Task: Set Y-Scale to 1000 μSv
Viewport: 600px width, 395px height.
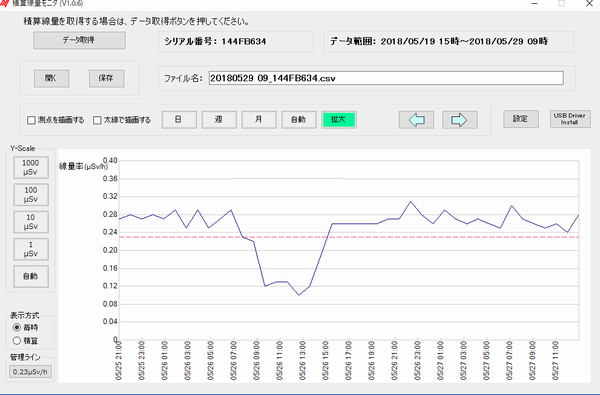Action: pyautogui.click(x=31, y=167)
